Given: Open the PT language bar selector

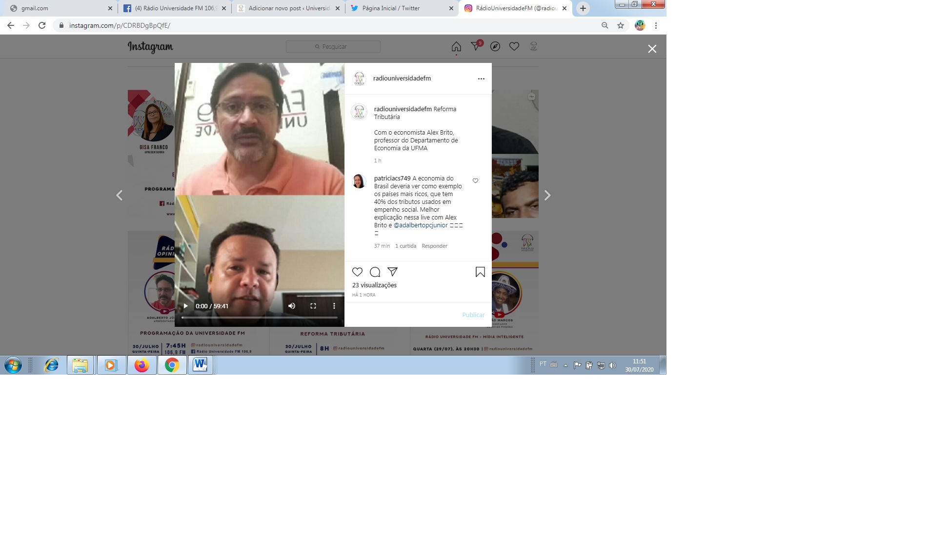Looking at the screenshot, I should tap(543, 364).
